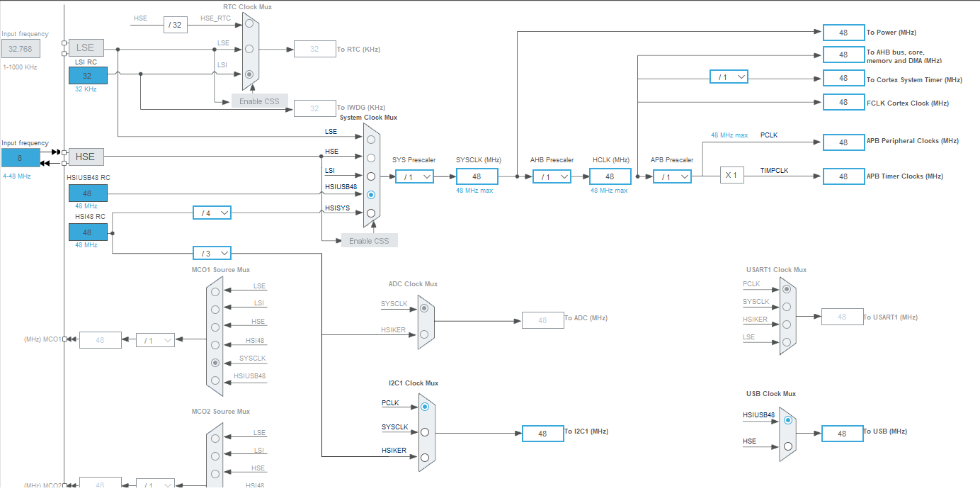The height and width of the screenshot is (491, 980).
Task: Open the MCO1 prescaler dropdown
Action: (x=154, y=339)
